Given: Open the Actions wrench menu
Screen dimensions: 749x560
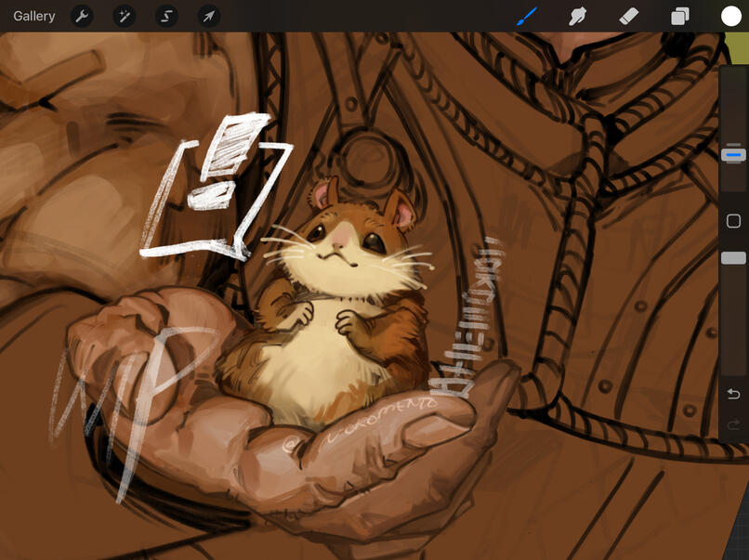Looking at the screenshot, I should (82, 16).
